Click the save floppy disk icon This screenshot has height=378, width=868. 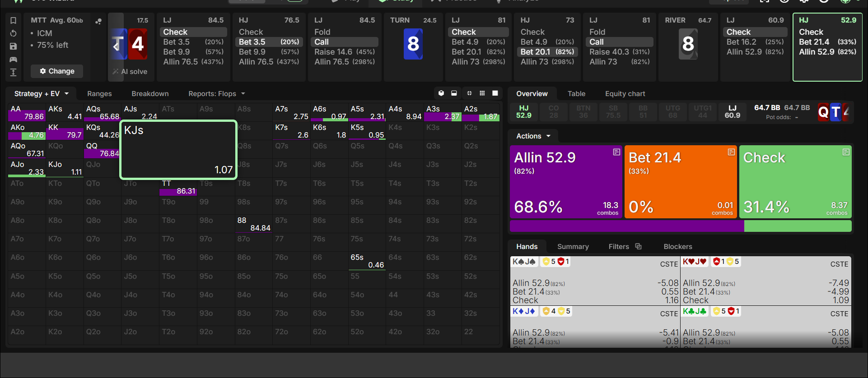coord(13,46)
